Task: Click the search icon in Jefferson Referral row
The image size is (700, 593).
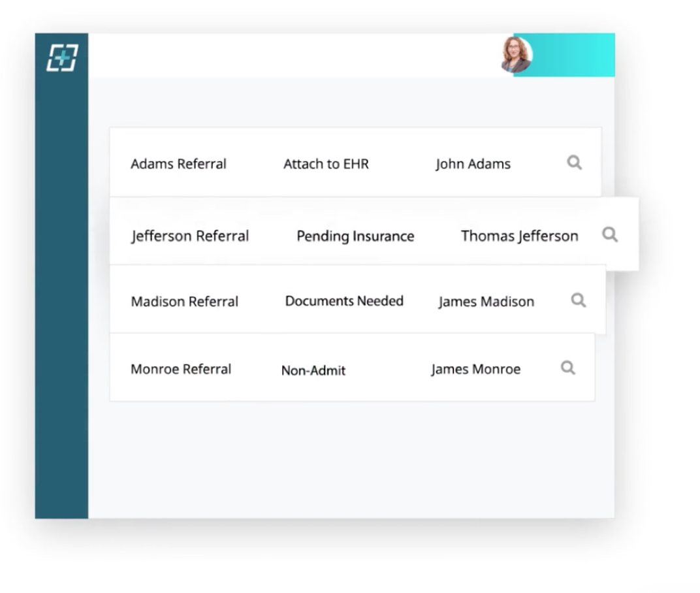Action: pos(609,234)
